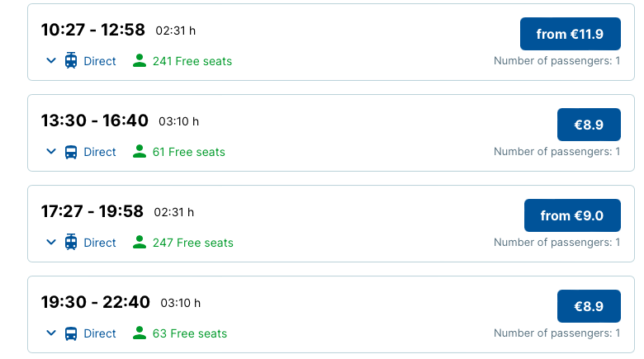Choose the €8.9 fare for 13:30 bus
Image resolution: width=644 pixels, height=359 pixels.
coord(589,125)
